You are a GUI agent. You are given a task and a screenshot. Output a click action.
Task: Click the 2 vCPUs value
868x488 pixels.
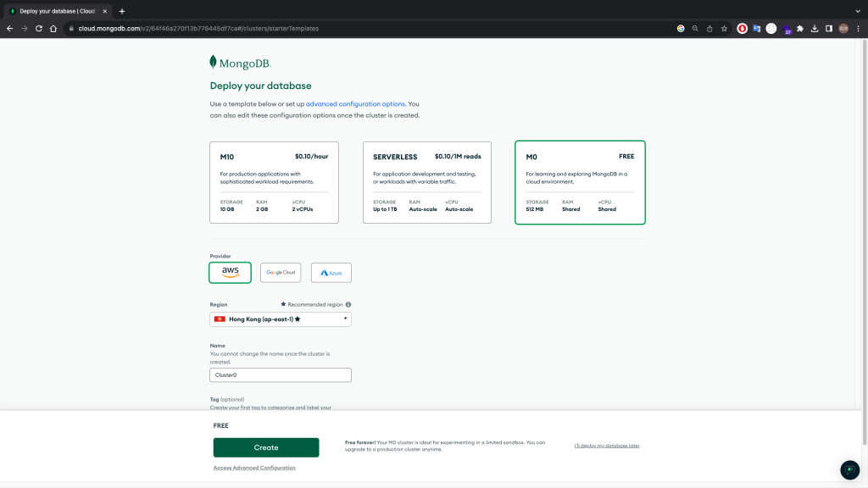[x=303, y=209]
